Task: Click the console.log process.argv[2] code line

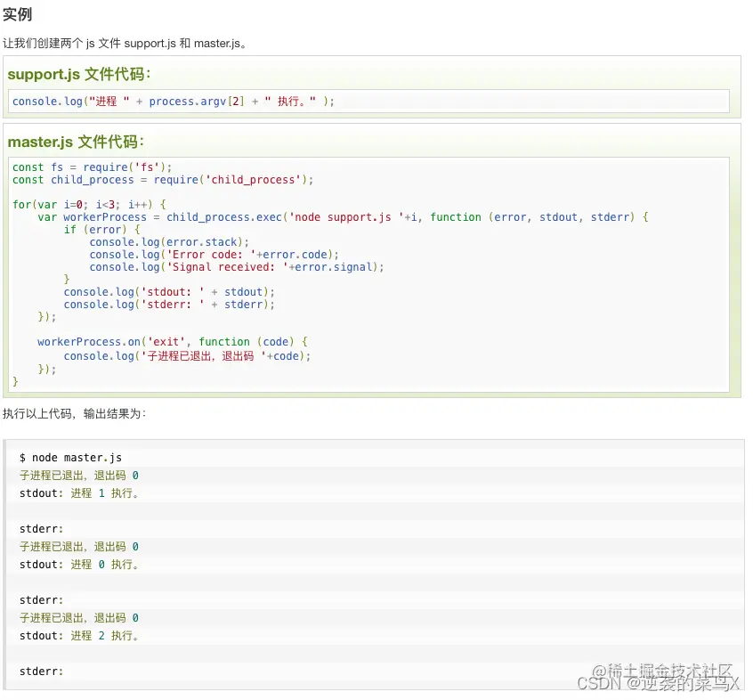Action: (x=173, y=102)
